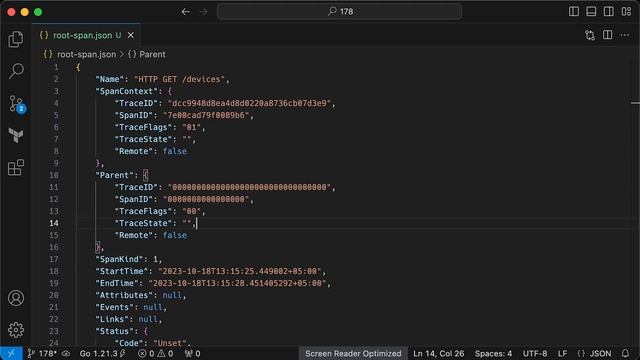Click Parent in the breadcrumb
This screenshot has width=640, height=360.
[152, 54]
